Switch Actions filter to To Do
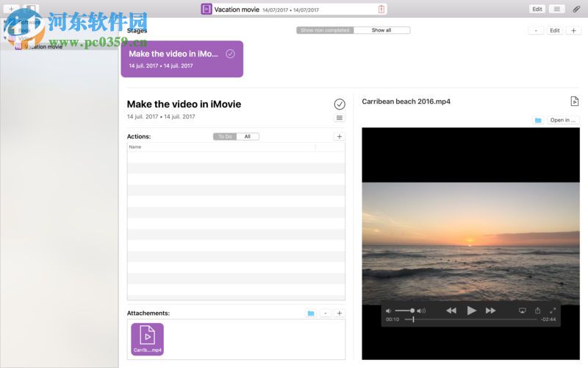This screenshot has height=368, width=588. click(225, 136)
